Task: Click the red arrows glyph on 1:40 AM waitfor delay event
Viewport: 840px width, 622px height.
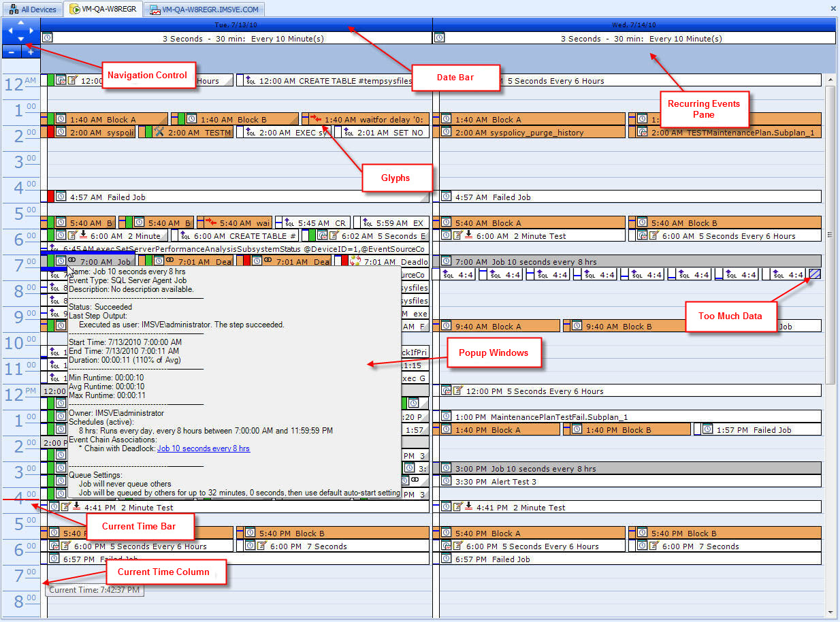Action: 316,119
